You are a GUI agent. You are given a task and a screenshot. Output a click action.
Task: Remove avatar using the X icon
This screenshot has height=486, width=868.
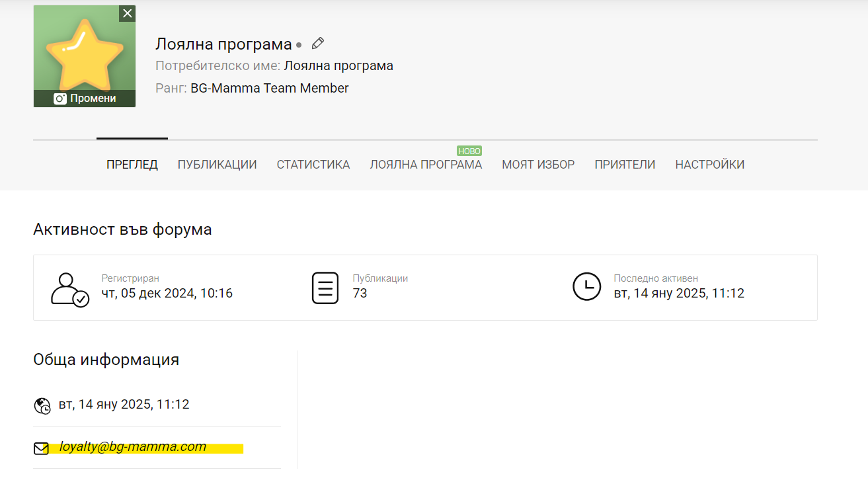[128, 13]
